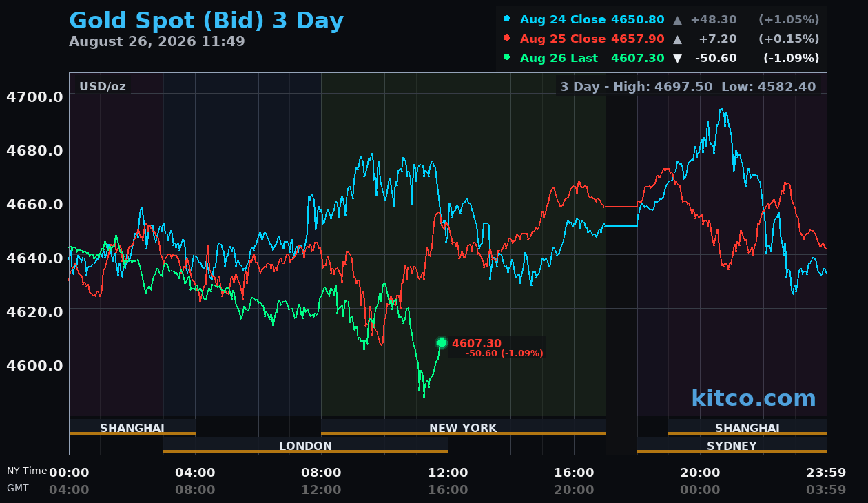
Task: Click the 4607.30 value in the legend
Action: (x=638, y=59)
